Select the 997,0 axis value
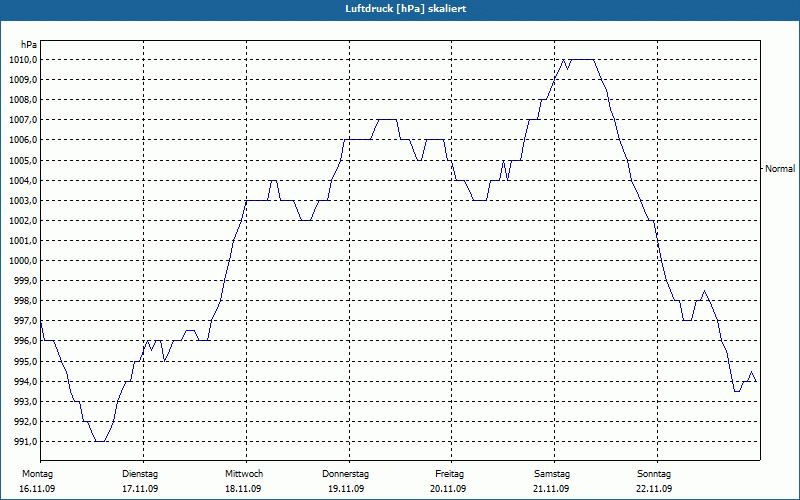 coord(24,321)
